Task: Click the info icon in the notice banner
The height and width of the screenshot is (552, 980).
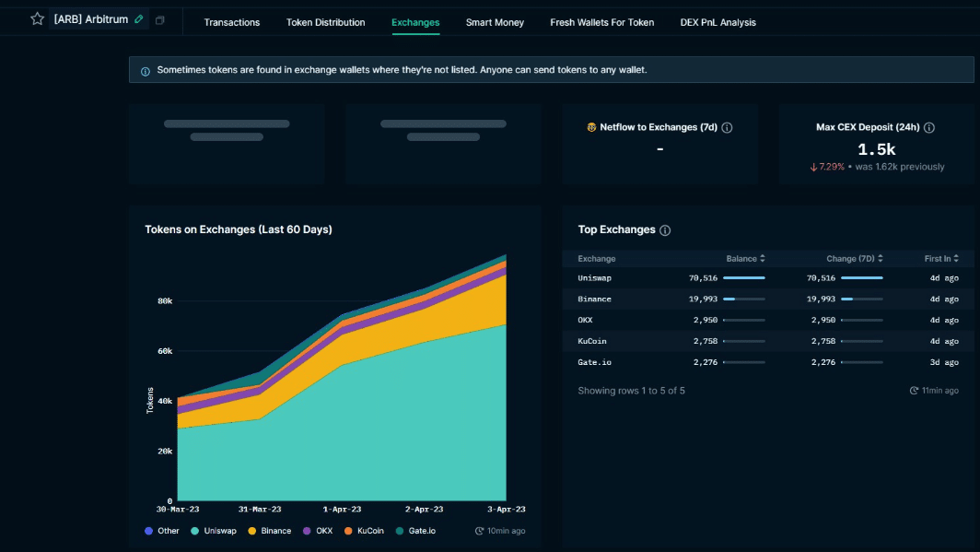Action: [145, 71]
